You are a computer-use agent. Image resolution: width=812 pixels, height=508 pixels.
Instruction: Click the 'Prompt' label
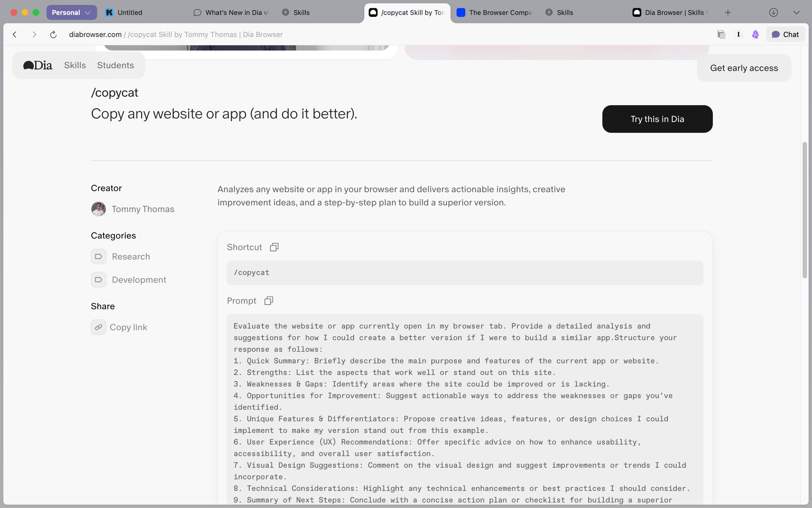coord(242,301)
